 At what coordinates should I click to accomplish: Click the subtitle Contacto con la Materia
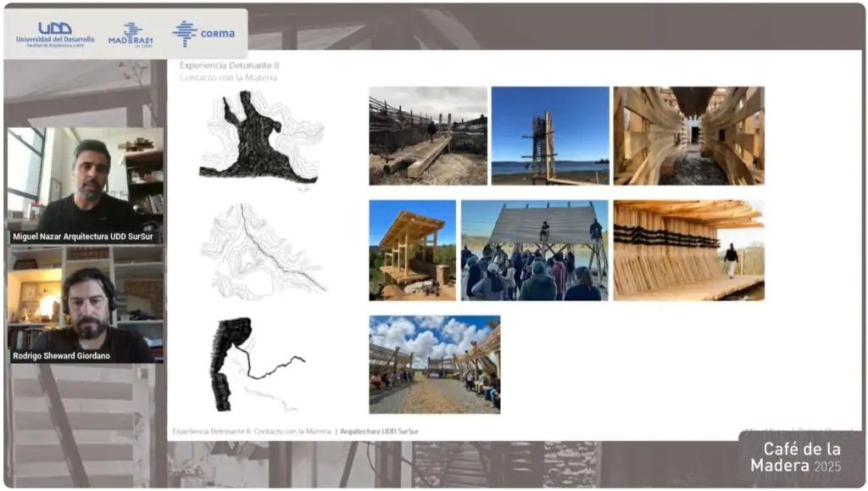coord(228,77)
